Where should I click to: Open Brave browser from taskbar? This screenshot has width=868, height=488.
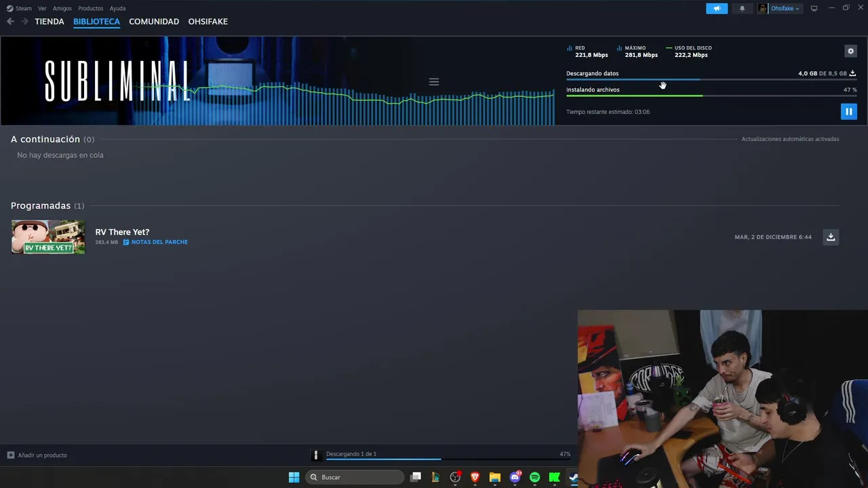pos(475,477)
